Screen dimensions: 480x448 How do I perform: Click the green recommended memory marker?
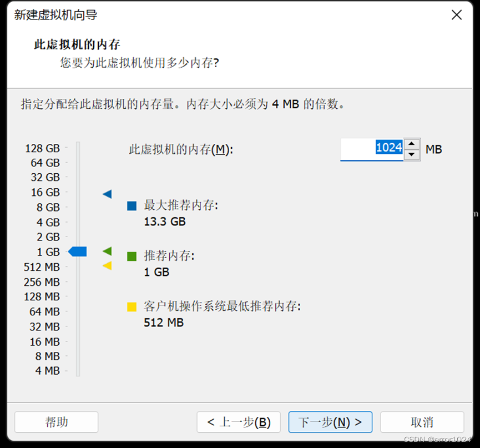coord(107,251)
